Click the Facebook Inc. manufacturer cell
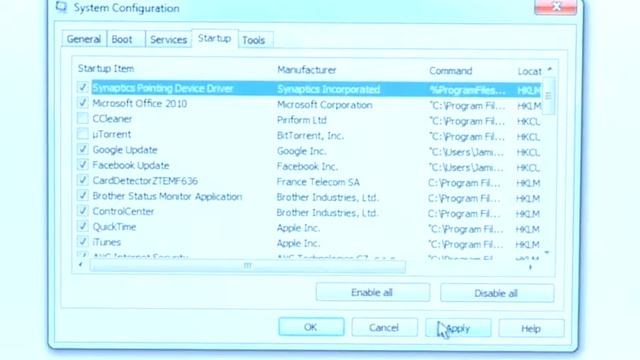The height and width of the screenshot is (360, 640). [307, 167]
